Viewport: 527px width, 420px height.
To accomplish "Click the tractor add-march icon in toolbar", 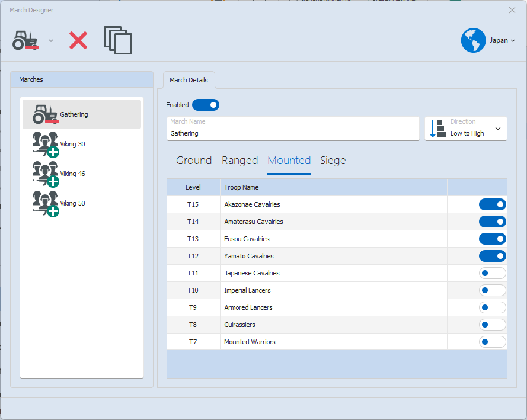I will coord(25,40).
